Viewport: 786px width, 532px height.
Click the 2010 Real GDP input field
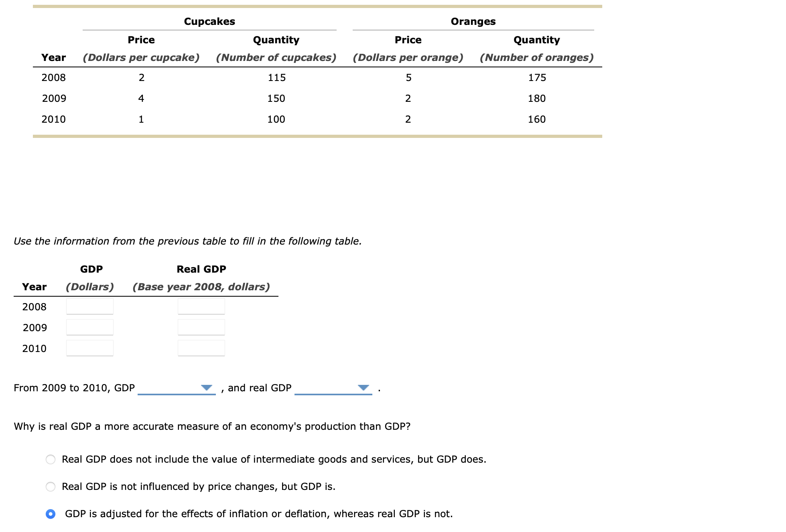201,348
